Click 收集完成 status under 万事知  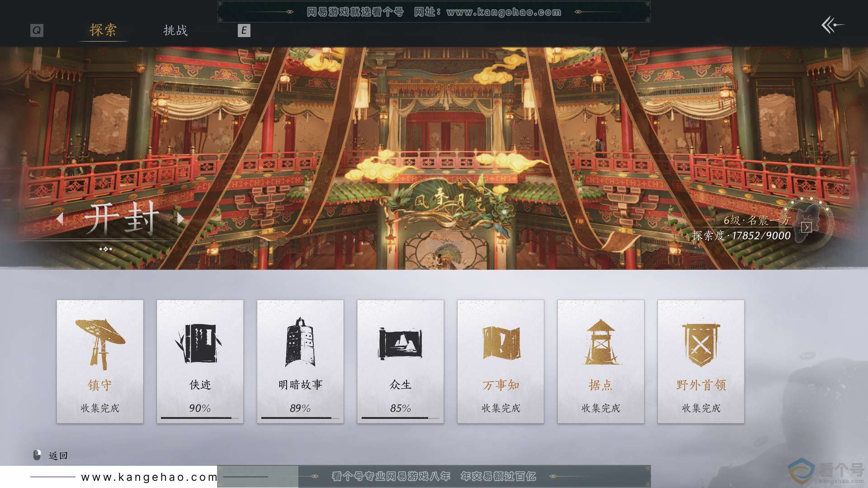click(x=501, y=408)
